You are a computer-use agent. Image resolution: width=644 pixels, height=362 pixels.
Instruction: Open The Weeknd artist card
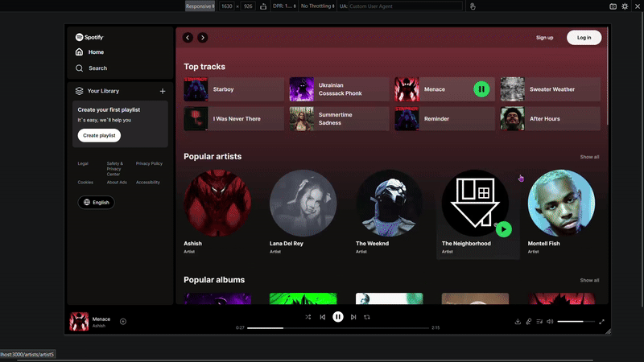pyautogui.click(x=389, y=212)
